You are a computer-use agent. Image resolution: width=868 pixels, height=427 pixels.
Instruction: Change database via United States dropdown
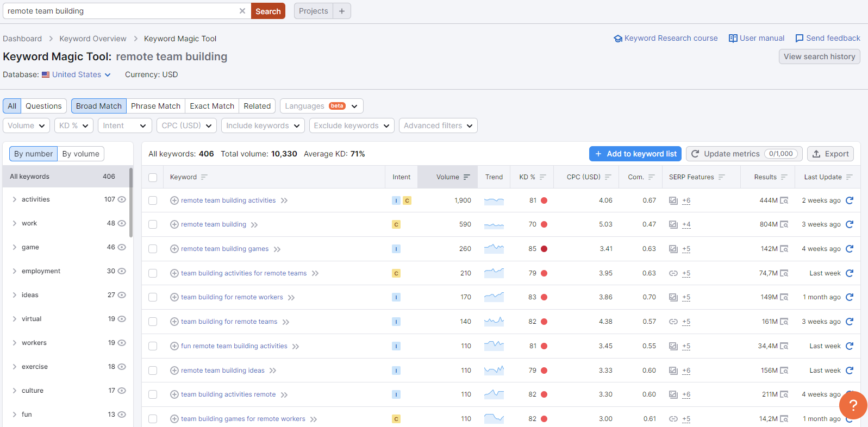[x=77, y=74]
